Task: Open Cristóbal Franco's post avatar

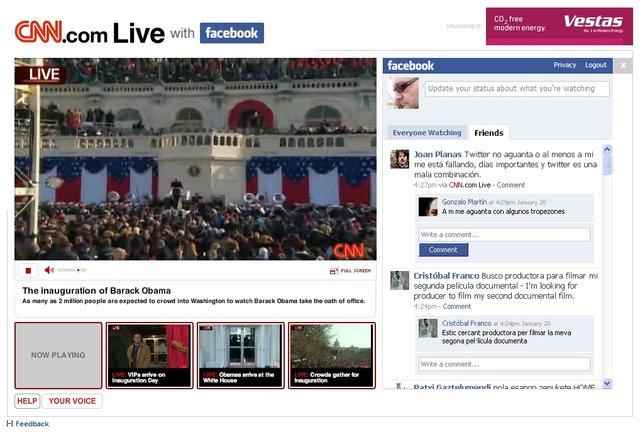Action: tap(399, 281)
